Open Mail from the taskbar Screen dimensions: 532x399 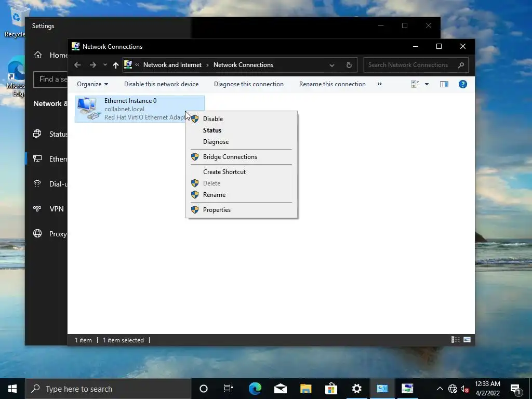(280, 389)
